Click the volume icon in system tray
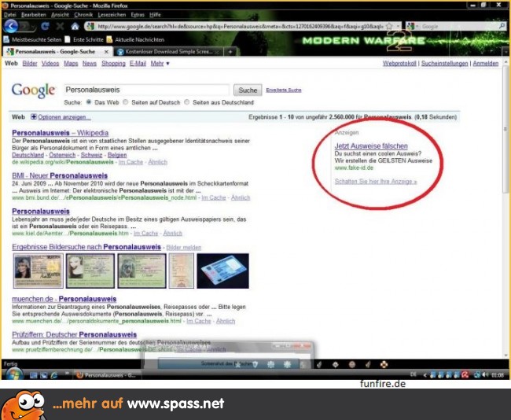 486,374
